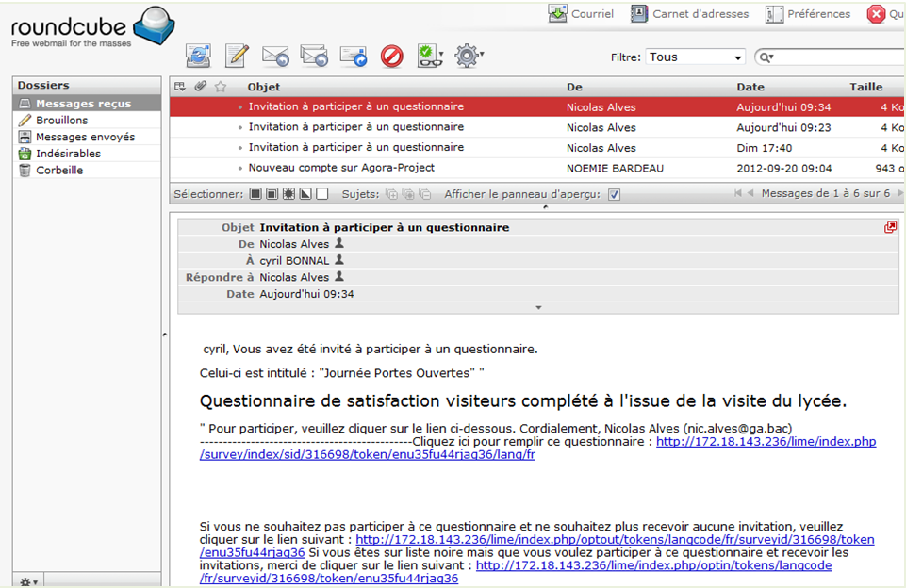Sort messages by Objet column
Screen dimensions: 906x588
264,87
